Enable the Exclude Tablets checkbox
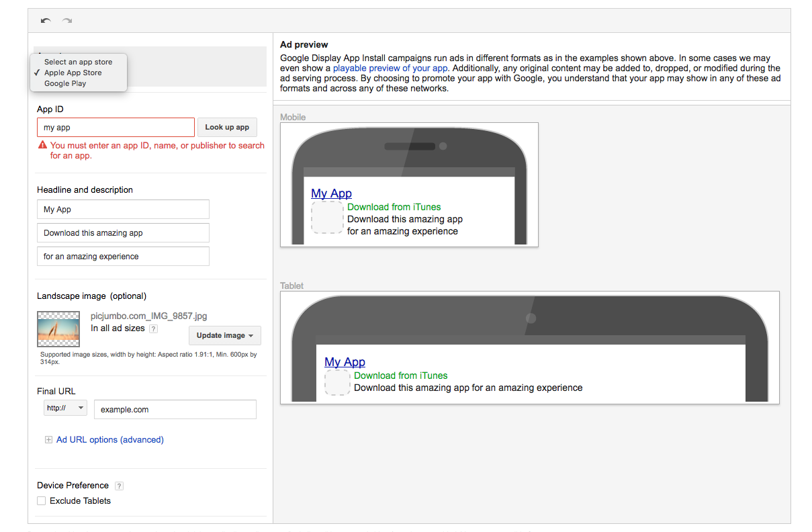This screenshot has width=812, height=532. pyautogui.click(x=42, y=500)
